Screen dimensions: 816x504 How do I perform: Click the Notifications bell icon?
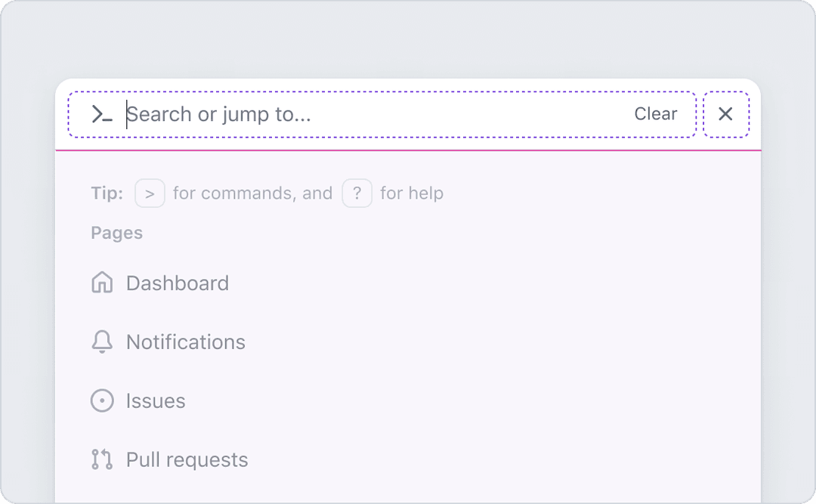click(x=102, y=342)
